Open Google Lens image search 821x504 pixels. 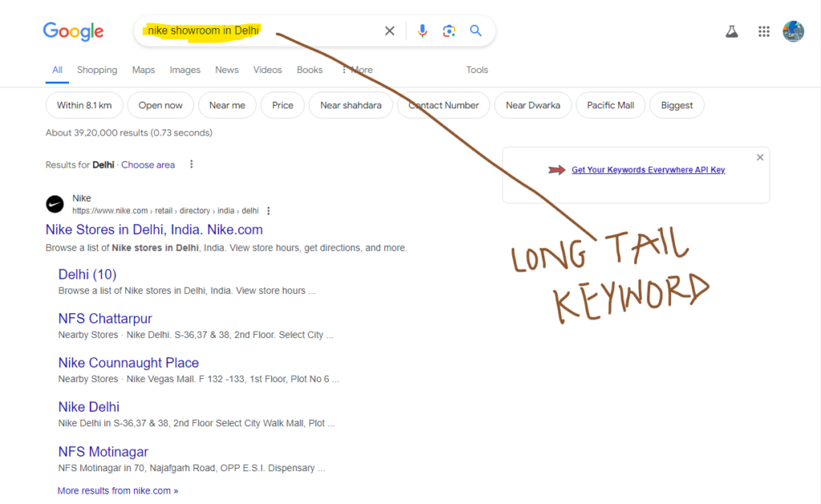coord(449,31)
